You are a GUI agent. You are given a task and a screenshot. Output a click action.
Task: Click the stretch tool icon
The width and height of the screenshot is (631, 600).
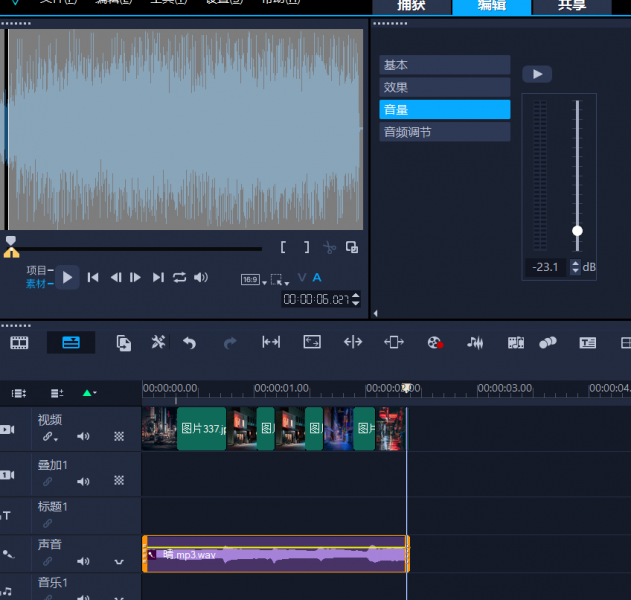pyautogui.click(x=312, y=342)
